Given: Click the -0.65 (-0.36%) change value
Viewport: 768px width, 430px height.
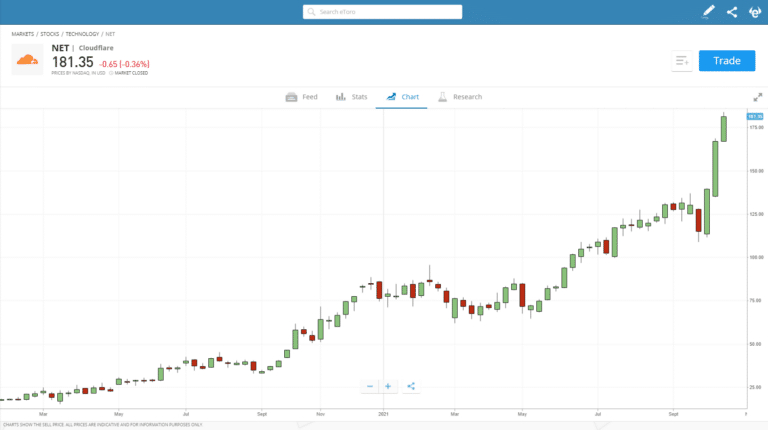Looking at the screenshot, I should tap(124, 64).
